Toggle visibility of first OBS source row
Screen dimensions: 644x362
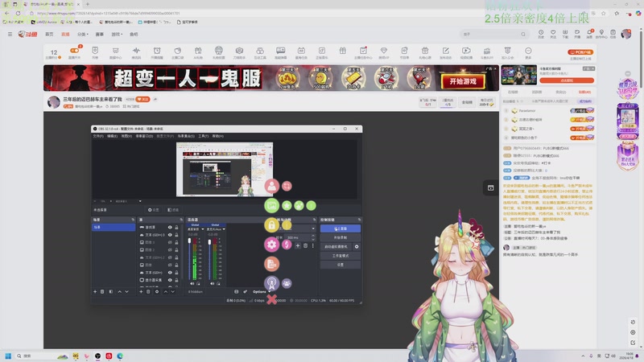170,228
